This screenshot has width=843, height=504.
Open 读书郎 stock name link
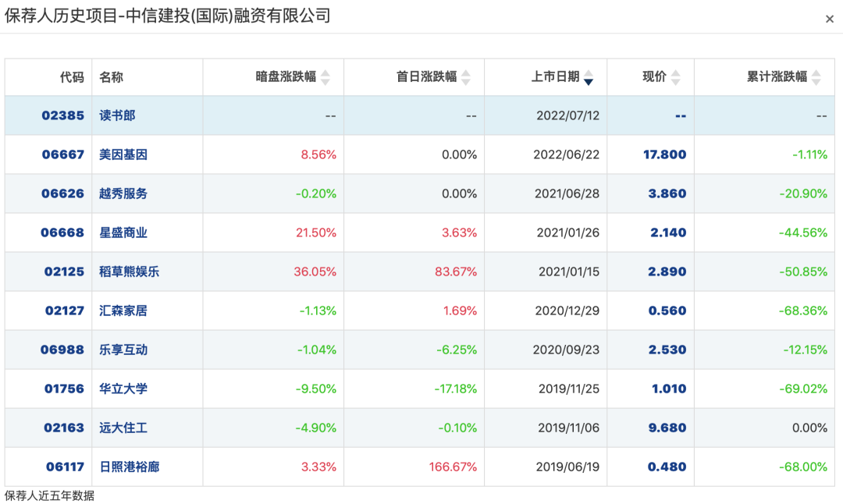(x=117, y=115)
